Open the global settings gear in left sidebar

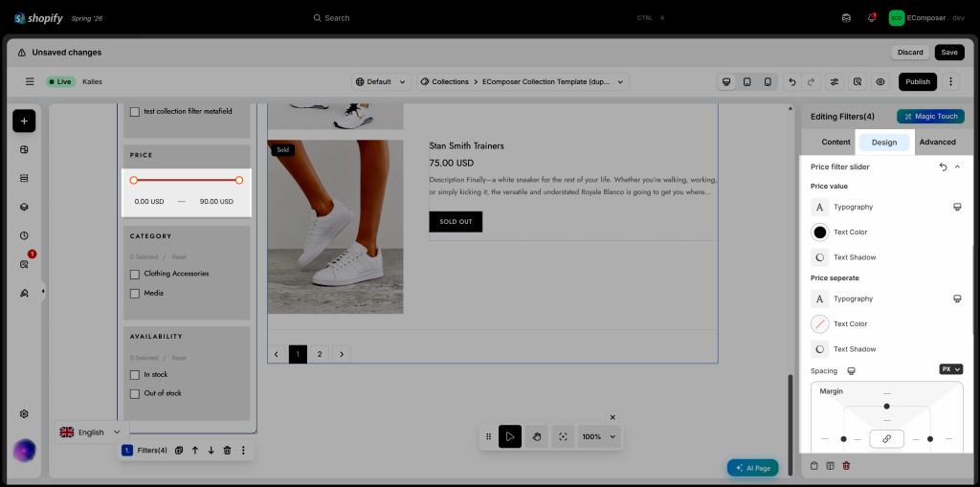tap(24, 414)
